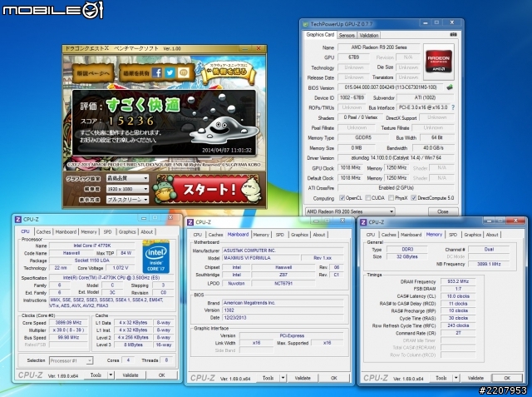The height and width of the screenshot is (397, 532).
Task: Click the ATI CrossFire Enabled (2 GPUs) field
Action: [396, 187]
